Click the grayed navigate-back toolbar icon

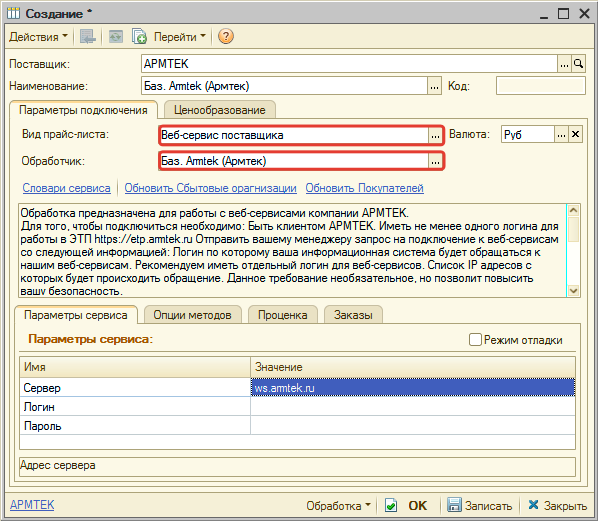point(87,37)
